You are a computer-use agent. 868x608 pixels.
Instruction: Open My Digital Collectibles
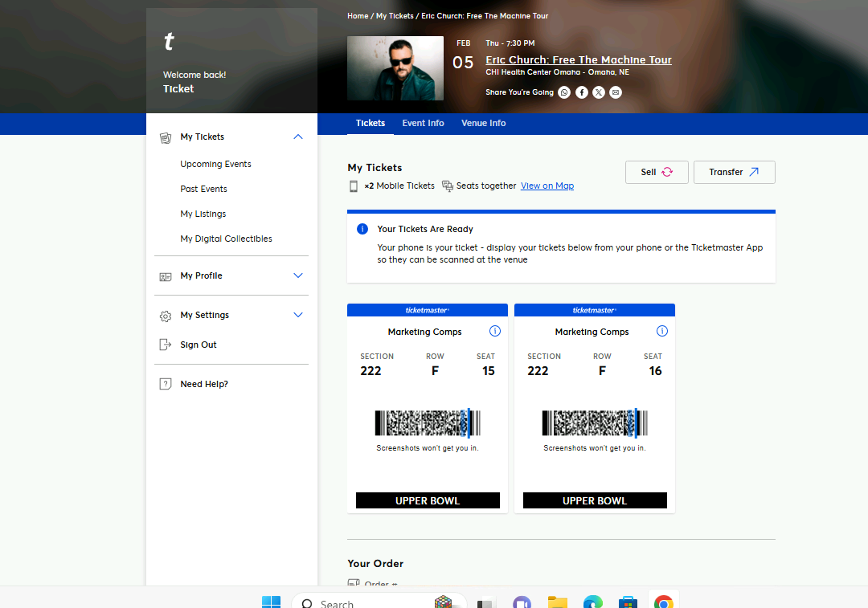click(x=226, y=239)
